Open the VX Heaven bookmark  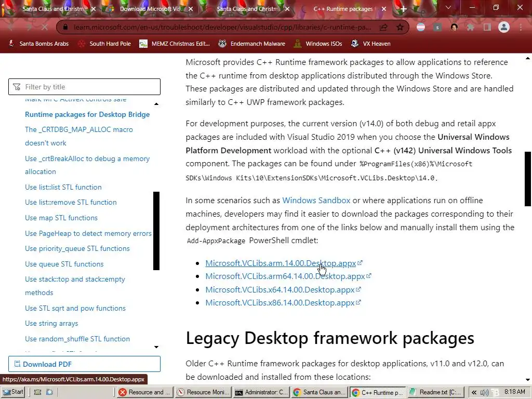371,44
